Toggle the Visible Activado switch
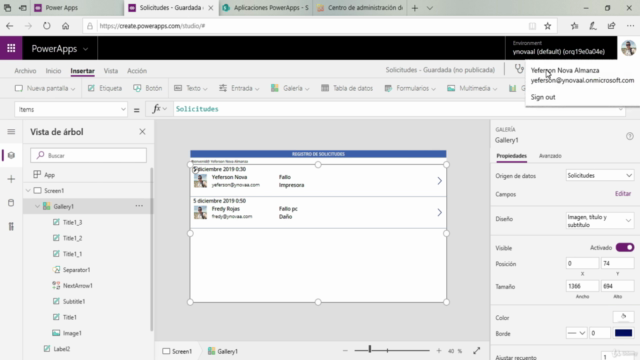The width and height of the screenshot is (640, 360). click(x=624, y=247)
